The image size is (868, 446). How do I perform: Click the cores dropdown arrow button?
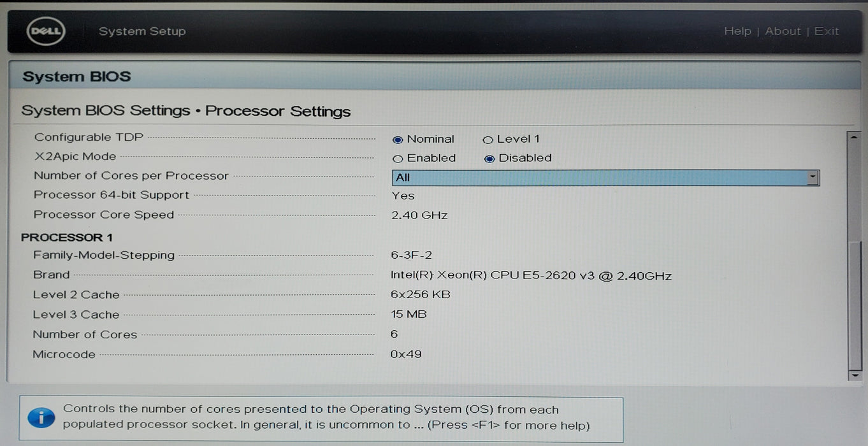tap(813, 178)
